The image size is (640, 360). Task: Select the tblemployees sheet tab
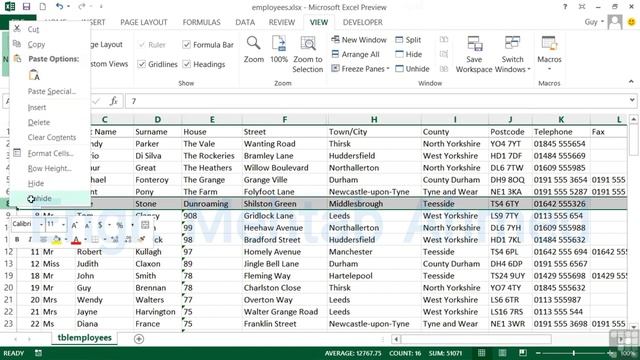tap(84, 338)
